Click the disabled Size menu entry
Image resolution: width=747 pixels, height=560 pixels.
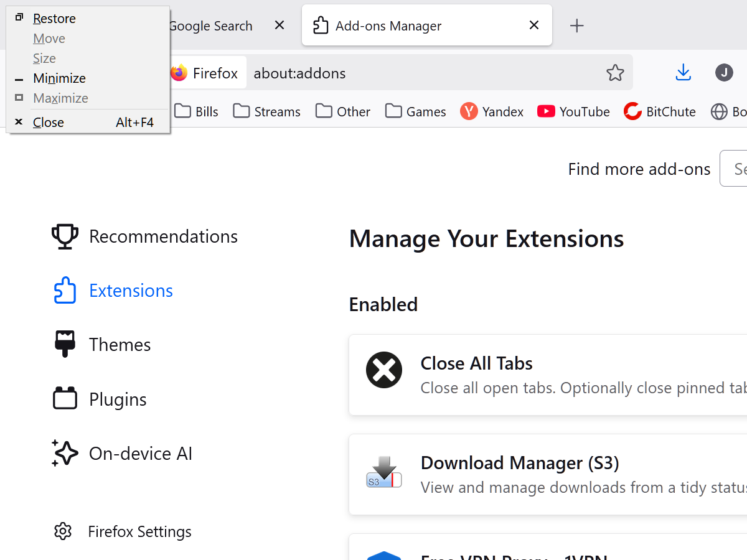(88, 58)
